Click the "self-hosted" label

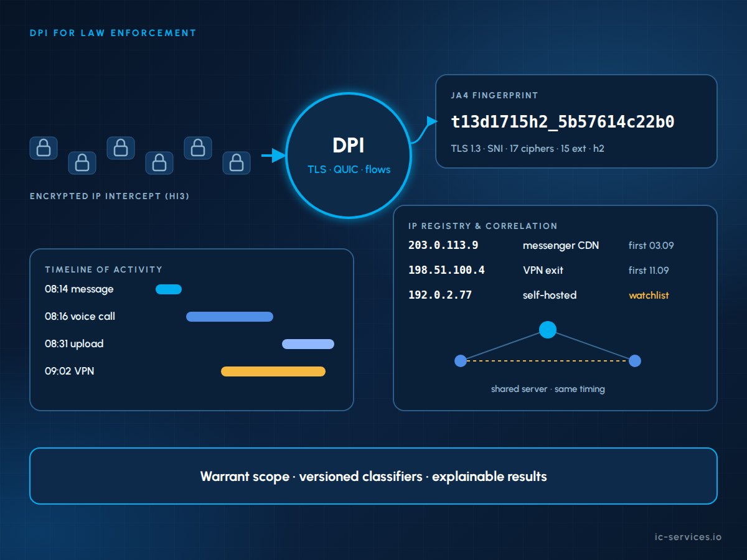550,296
